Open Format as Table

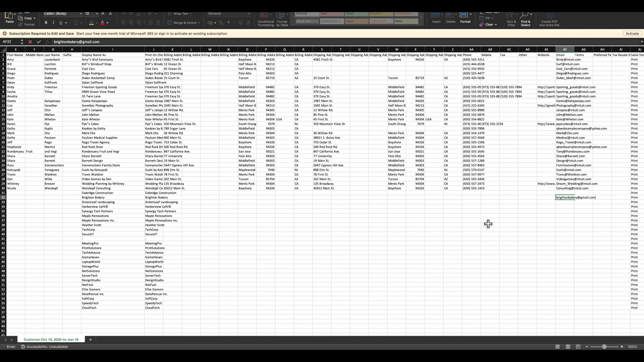click(x=282, y=19)
